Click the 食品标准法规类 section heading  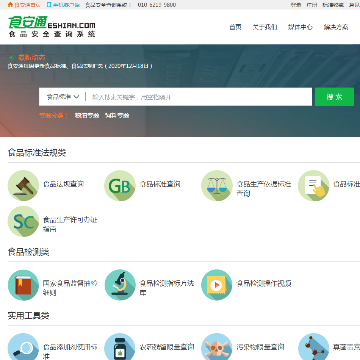click(37, 153)
